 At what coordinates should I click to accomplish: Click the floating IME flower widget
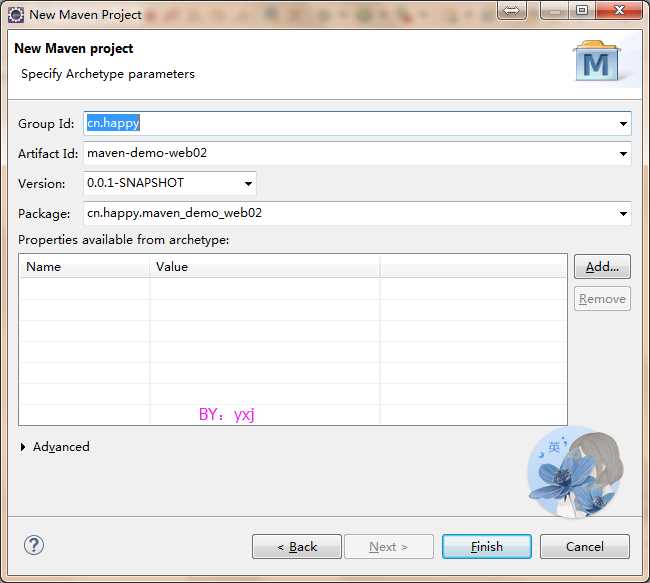point(575,472)
